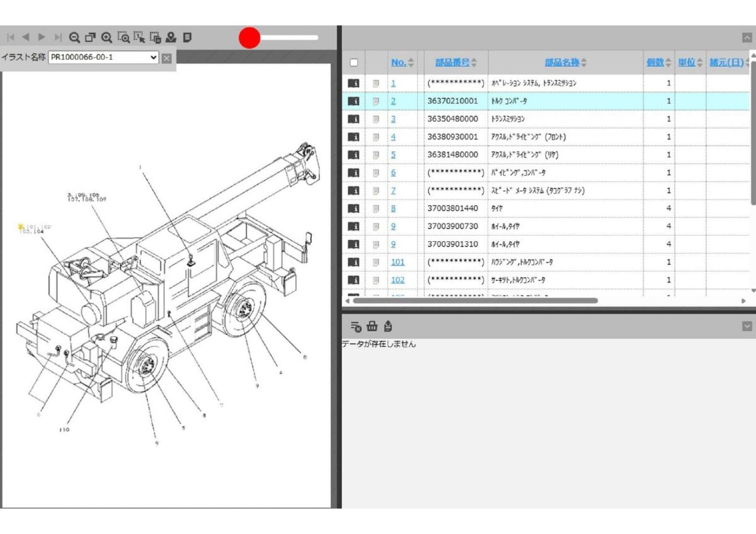Click the info icon for part row 2
Image resolution: width=756 pixels, height=534 pixels.
click(353, 101)
